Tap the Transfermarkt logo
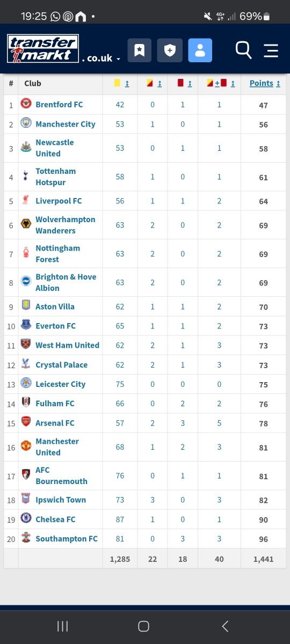 click(x=43, y=48)
